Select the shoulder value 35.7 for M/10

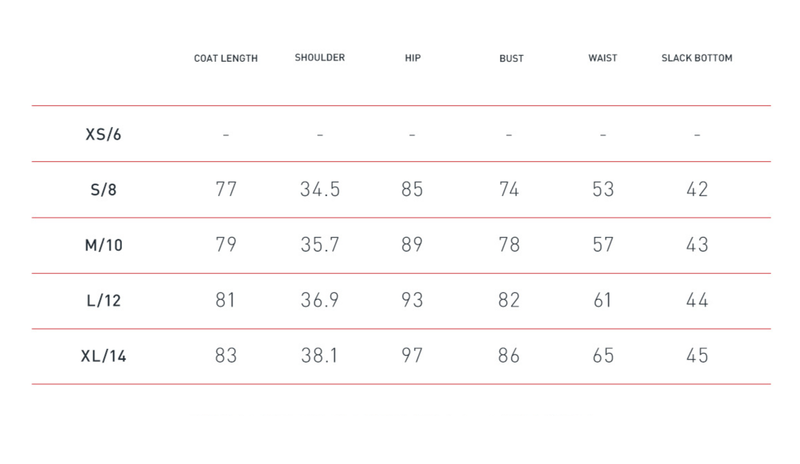coord(320,245)
